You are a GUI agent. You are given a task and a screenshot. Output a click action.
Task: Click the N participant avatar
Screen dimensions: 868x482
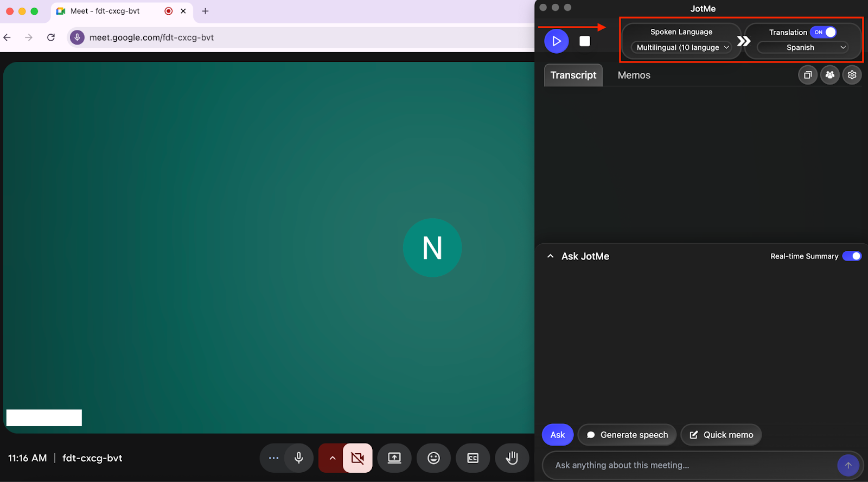[x=432, y=248]
